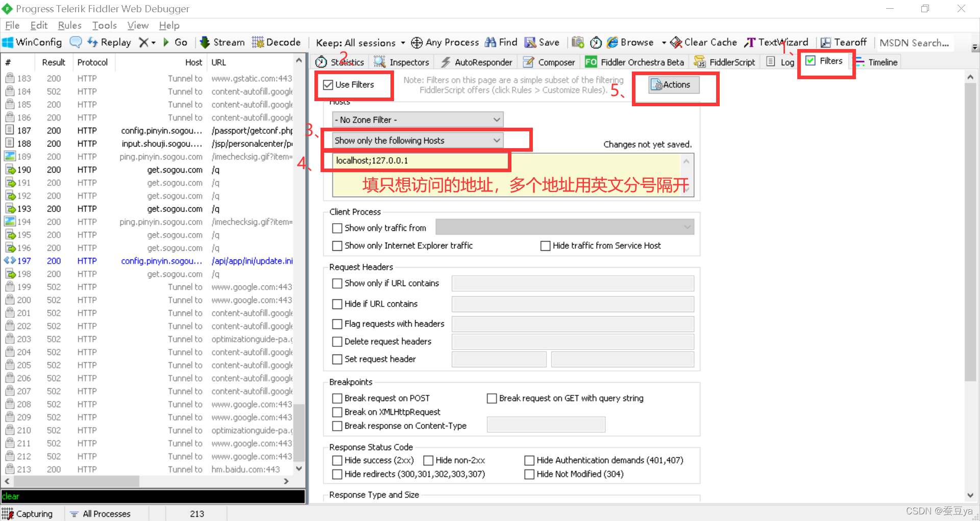Switch to the FiddlerScript tab
This screenshot has width=980, height=521.
point(725,62)
